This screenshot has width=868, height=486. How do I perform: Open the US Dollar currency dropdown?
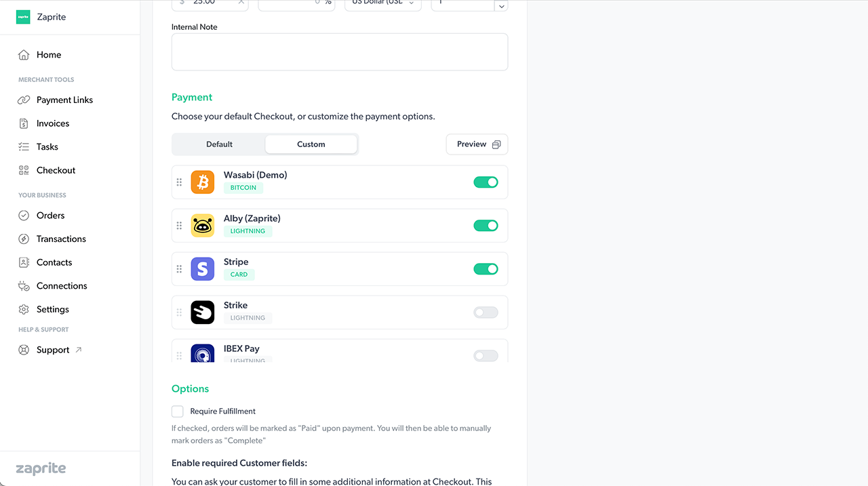point(383,4)
